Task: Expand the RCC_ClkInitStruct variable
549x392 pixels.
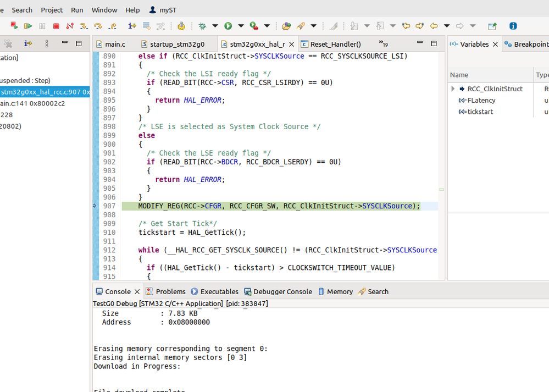Action: coord(453,89)
